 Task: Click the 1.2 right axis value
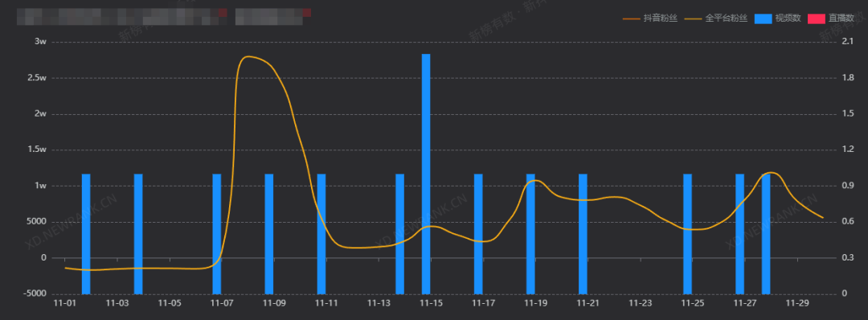(847, 150)
